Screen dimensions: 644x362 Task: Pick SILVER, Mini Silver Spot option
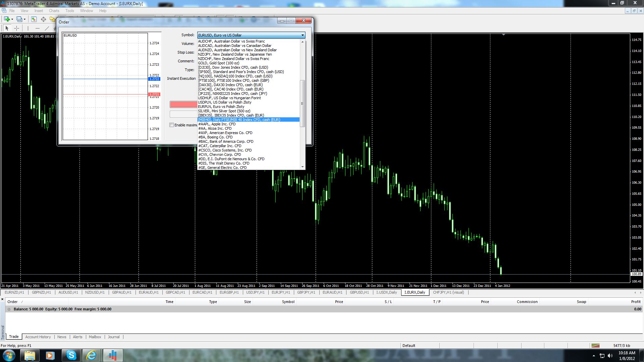248,111
